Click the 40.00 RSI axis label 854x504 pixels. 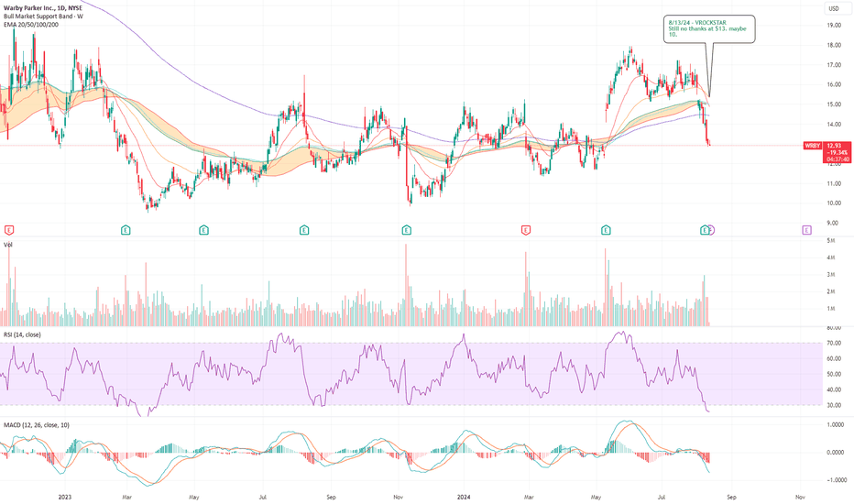tap(833, 390)
